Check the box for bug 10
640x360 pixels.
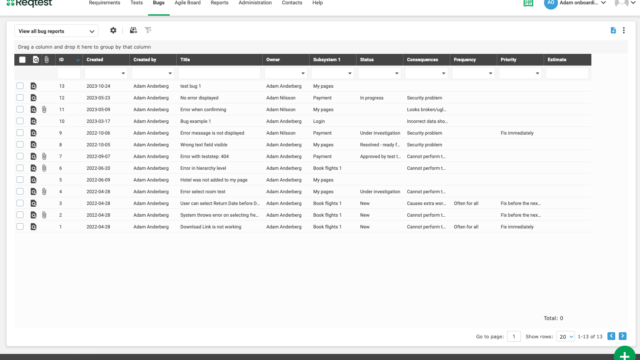[20, 121]
